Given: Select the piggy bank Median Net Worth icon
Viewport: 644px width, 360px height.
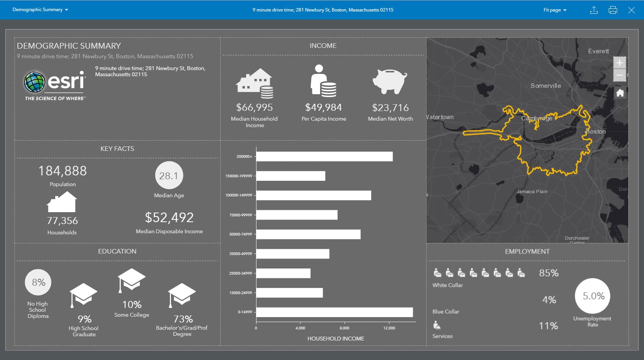Looking at the screenshot, I should click(x=389, y=82).
